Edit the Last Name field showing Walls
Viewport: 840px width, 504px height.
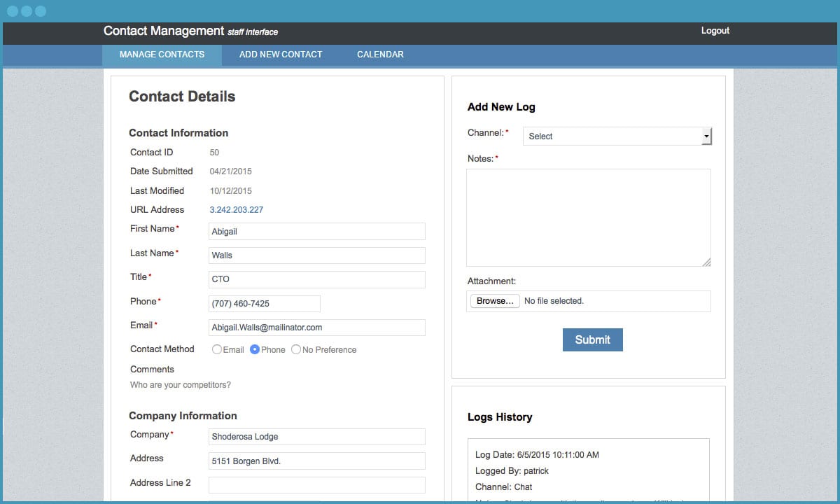[x=316, y=255]
